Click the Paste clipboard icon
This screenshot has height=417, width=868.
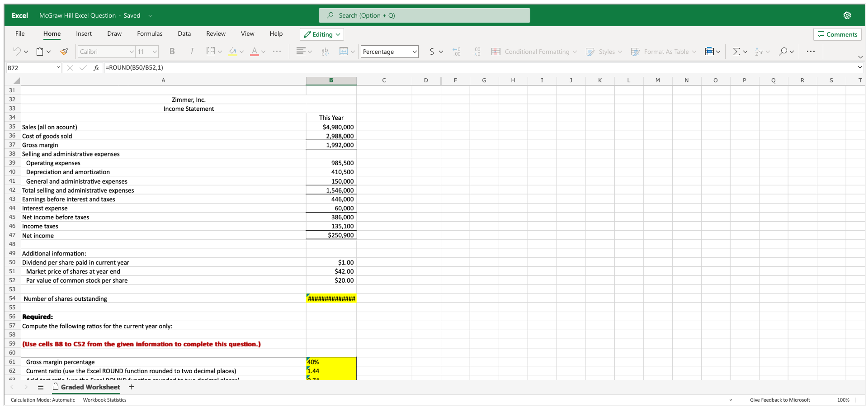(x=40, y=52)
